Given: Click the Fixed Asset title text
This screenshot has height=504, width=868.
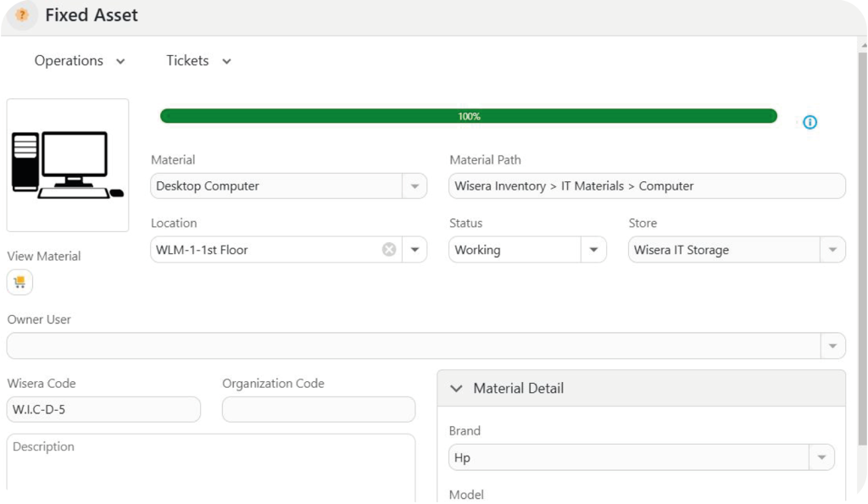Looking at the screenshot, I should pos(92,15).
